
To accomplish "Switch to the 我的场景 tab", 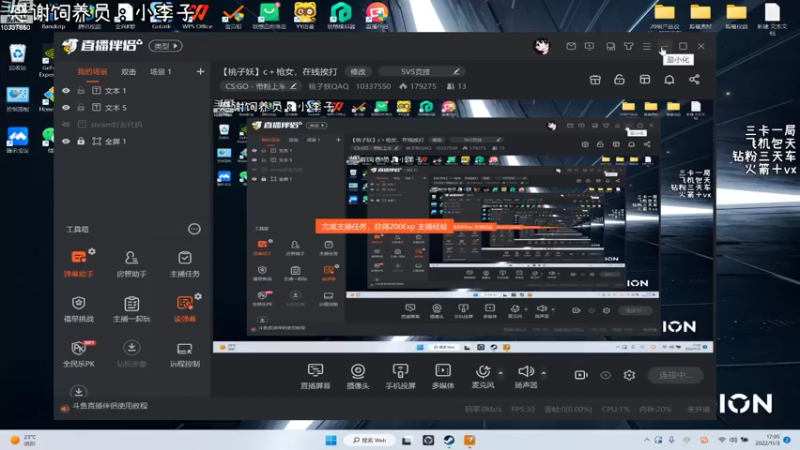I will pos(92,72).
